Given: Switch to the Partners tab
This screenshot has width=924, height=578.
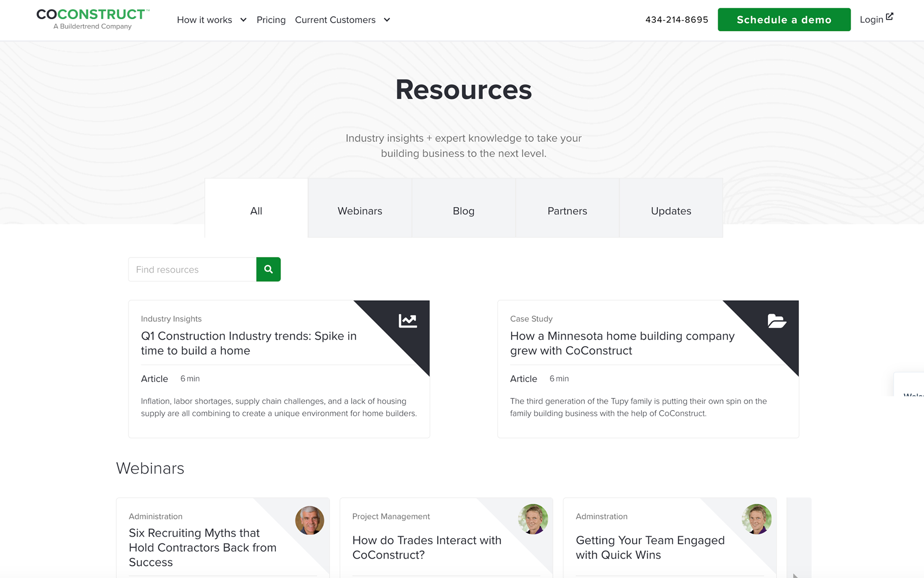Looking at the screenshot, I should click(567, 208).
